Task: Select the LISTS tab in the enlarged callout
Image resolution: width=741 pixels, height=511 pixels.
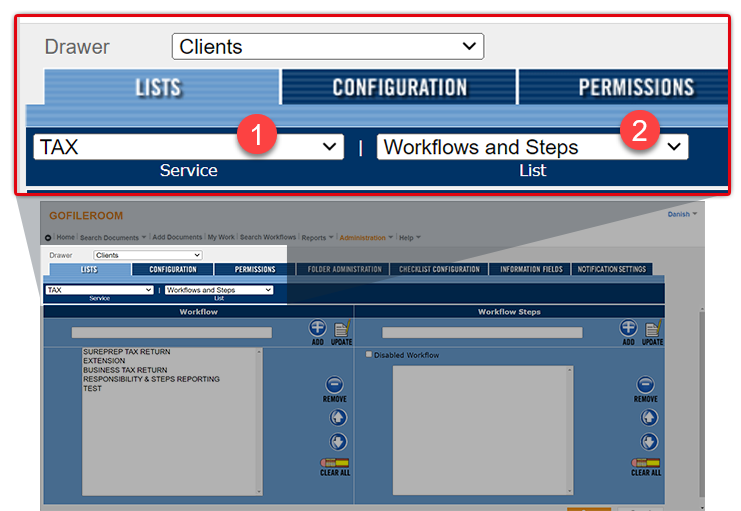Action: (x=162, y=87)
